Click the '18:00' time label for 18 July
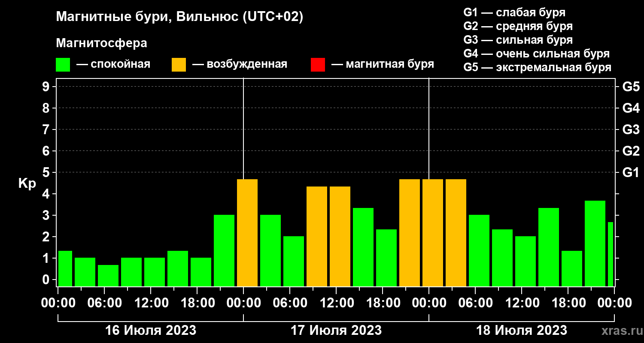644x343 pixels. (568, 303)
